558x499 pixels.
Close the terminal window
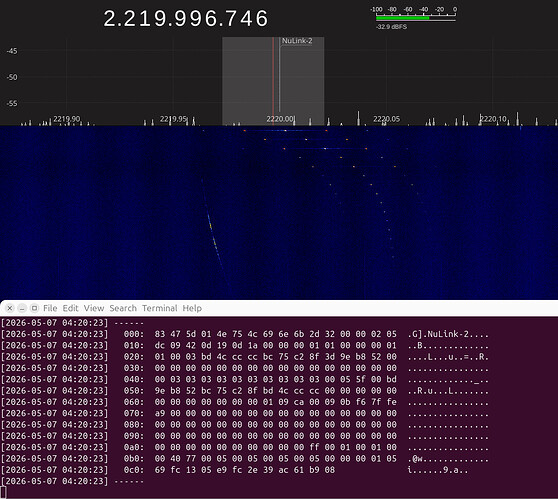(x=10, y=308)
